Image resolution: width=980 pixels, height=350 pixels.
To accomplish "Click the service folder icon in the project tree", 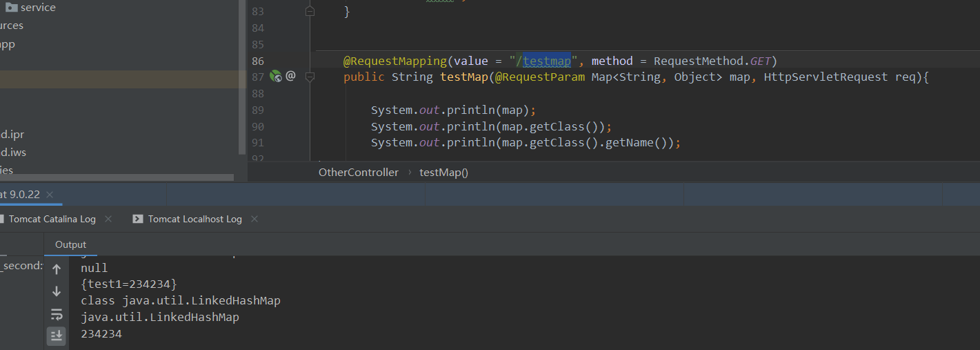I will point(12,8).
